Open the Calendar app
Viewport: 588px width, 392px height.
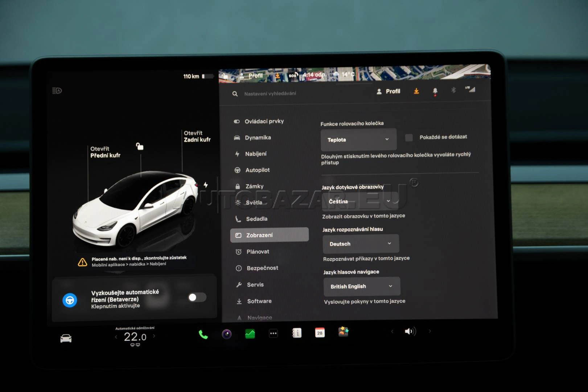click(x=320, y=332)
